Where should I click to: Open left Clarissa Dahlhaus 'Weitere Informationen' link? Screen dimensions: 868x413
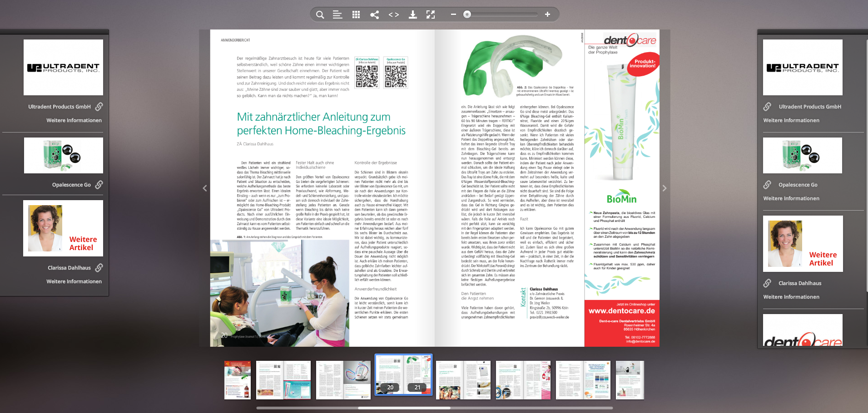pos(74,281)
